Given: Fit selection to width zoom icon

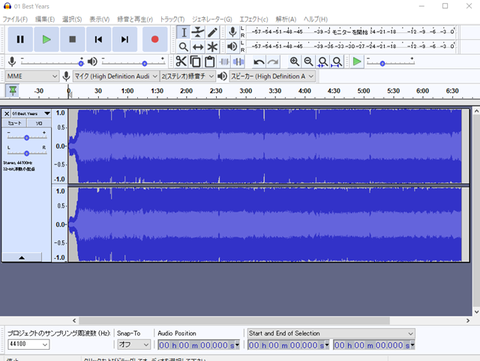Looking at the screenshot, I should pyautogui.click(x=323, y=62).
